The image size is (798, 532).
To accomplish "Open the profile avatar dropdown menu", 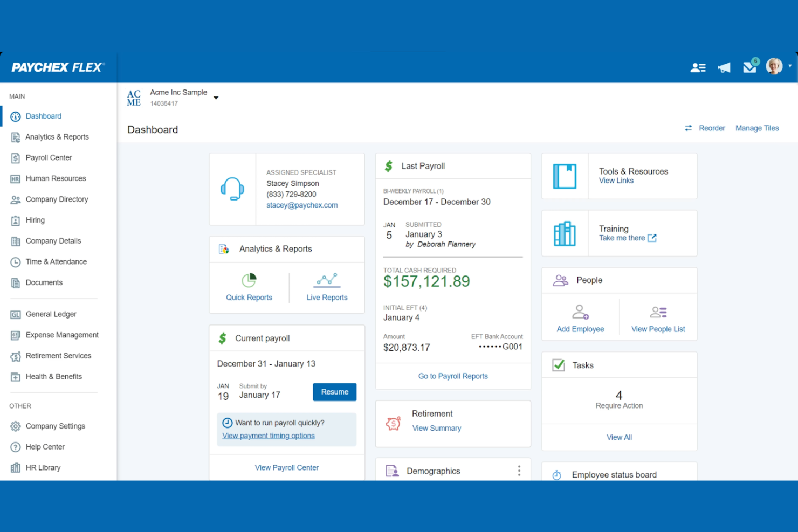I will coord(774,66).
